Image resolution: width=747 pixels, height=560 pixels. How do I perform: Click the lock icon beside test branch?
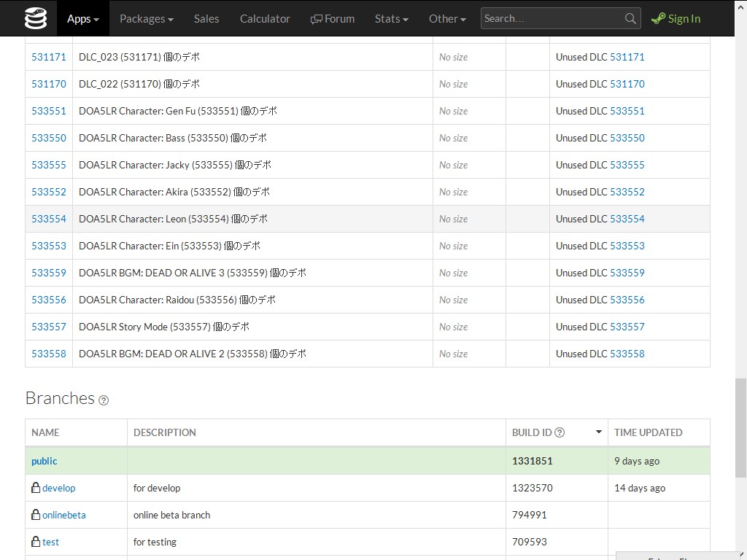(35, 542)
